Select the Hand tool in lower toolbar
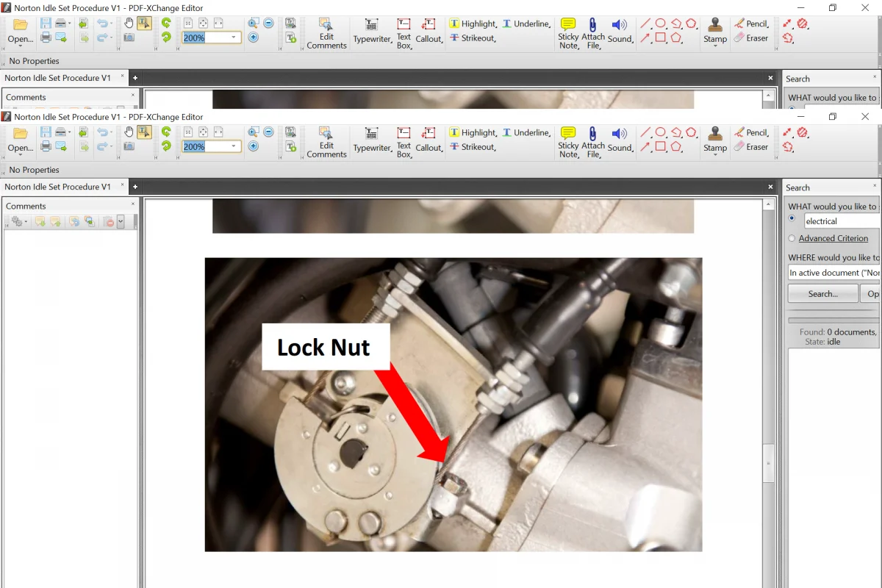Image resolution: width=882 pixels, height=588 pixels. 129,132
